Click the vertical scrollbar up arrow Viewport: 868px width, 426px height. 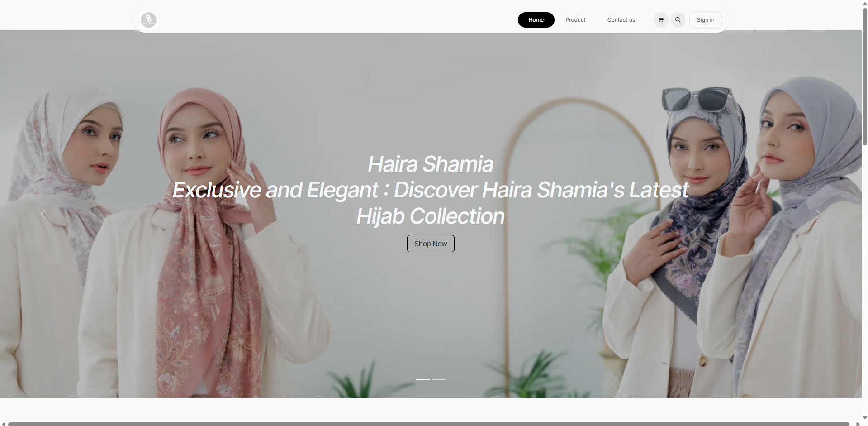[x=865, y=3]
